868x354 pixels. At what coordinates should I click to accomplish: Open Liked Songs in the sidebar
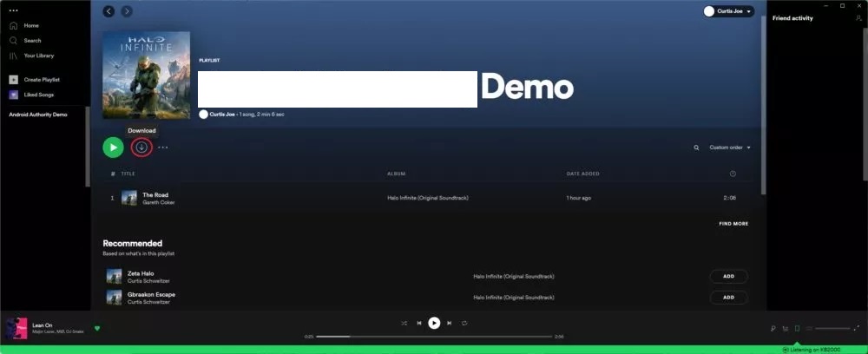point(31,95)
